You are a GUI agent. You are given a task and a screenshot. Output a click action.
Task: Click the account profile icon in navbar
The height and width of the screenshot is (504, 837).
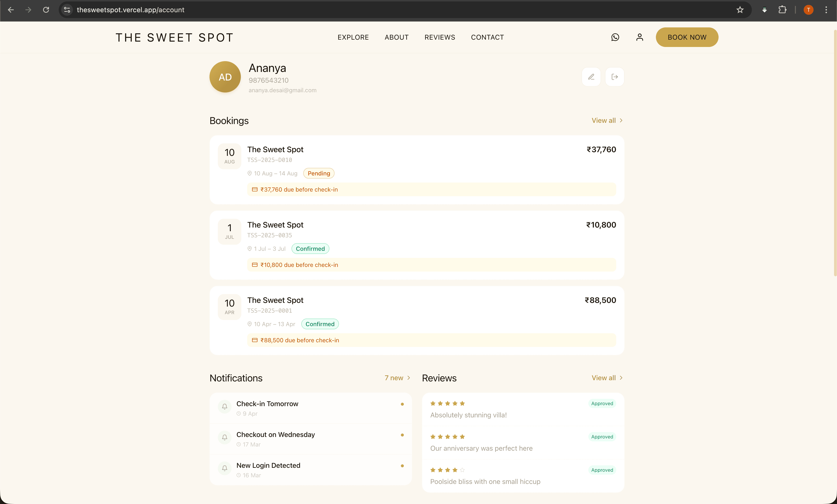coord(640,37)
